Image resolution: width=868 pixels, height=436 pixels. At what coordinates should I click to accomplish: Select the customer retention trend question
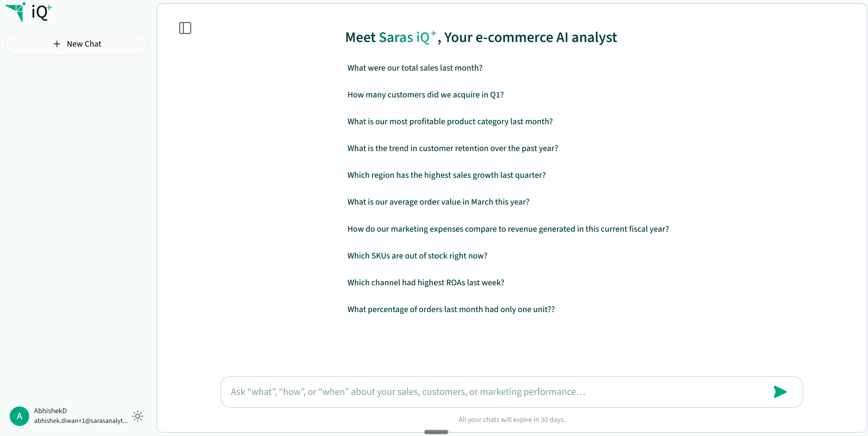pyautogui.click(x=453, y=148)
